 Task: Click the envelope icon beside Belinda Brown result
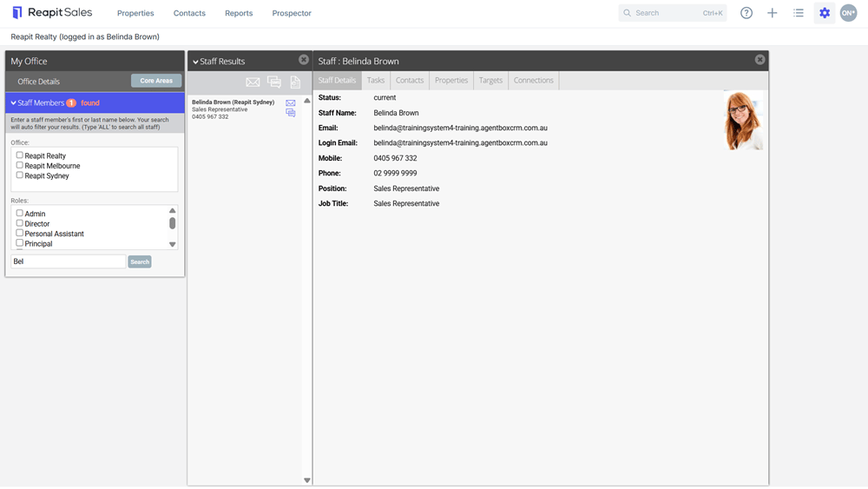coord(291,103)
